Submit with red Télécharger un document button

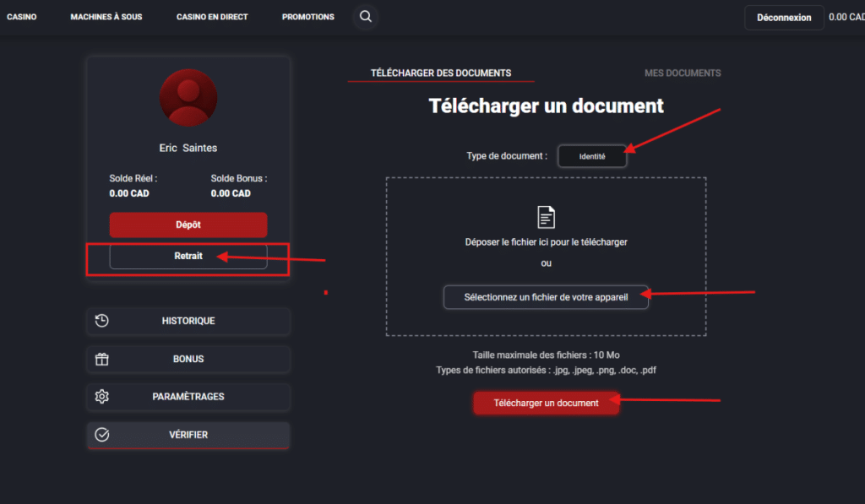[546, 403]
